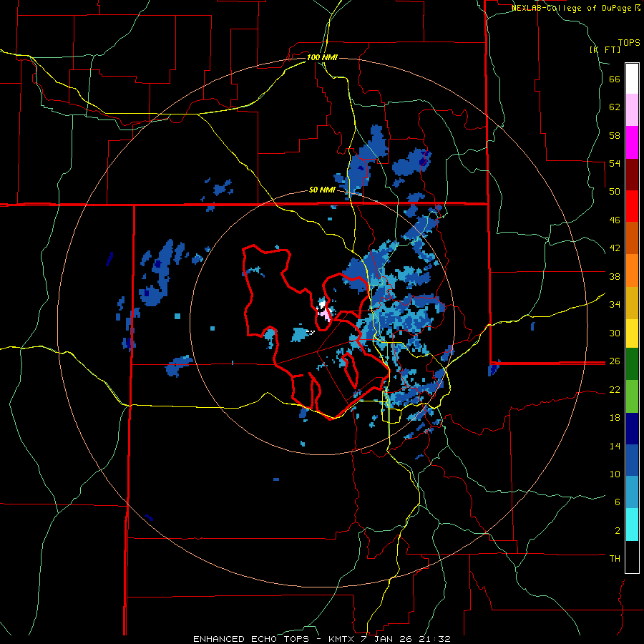Pick the magenta legend swatch
The width and height of the screenshot is (644, 644).
(632, 142)
